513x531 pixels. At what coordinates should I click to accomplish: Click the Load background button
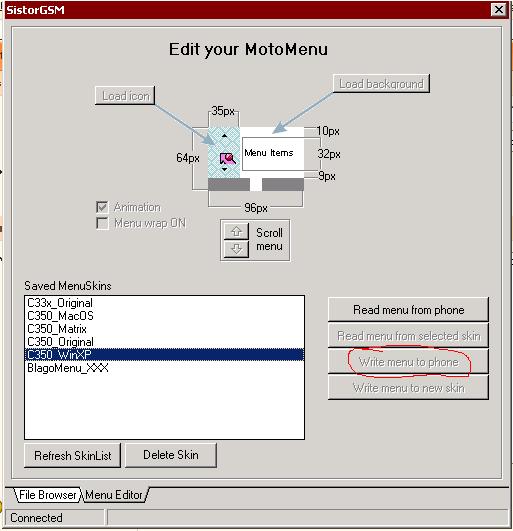tap(381, 84)
